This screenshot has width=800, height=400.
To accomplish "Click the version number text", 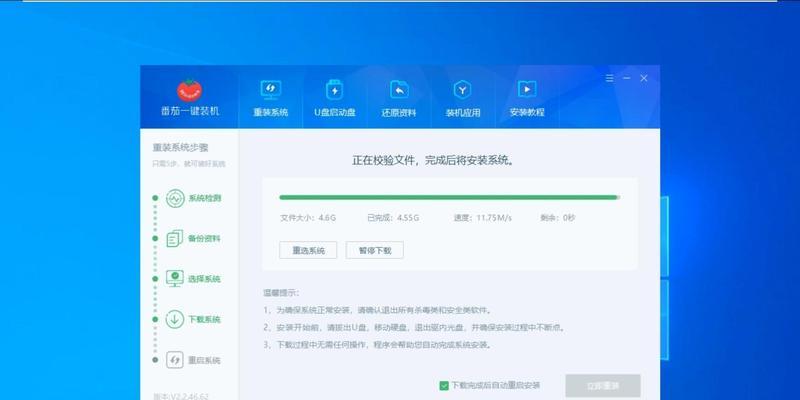I will 181,396.
